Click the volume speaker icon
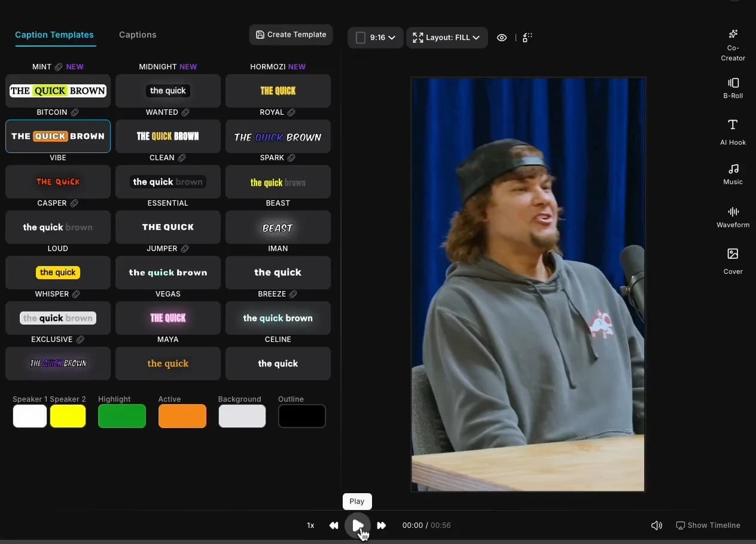The image size is (756, 544). [656, 525]
